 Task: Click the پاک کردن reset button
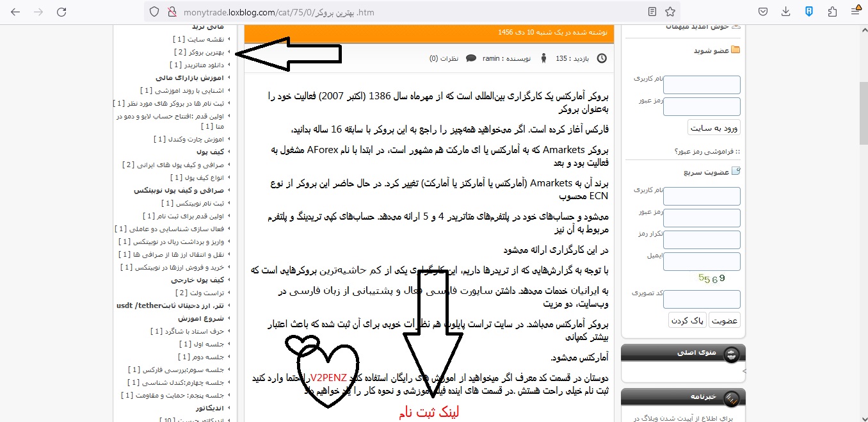click(687, 320)
